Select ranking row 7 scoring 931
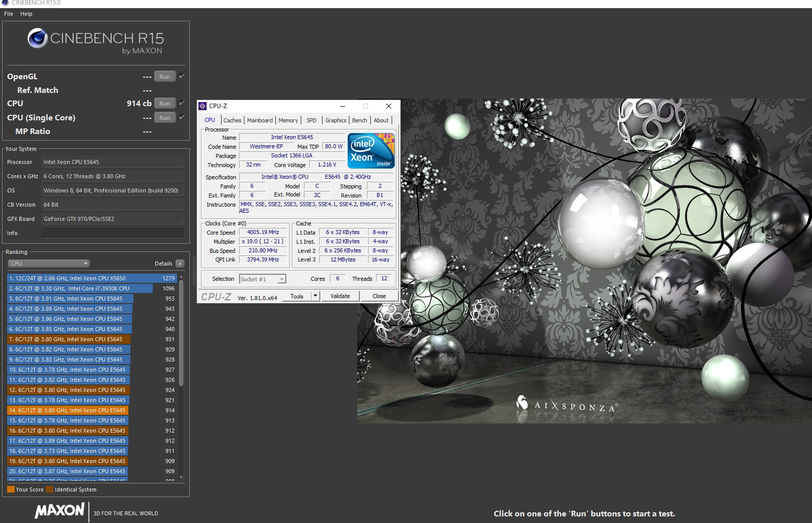The height and width of the screenshot is (523, 812). (x=92, y=339)
